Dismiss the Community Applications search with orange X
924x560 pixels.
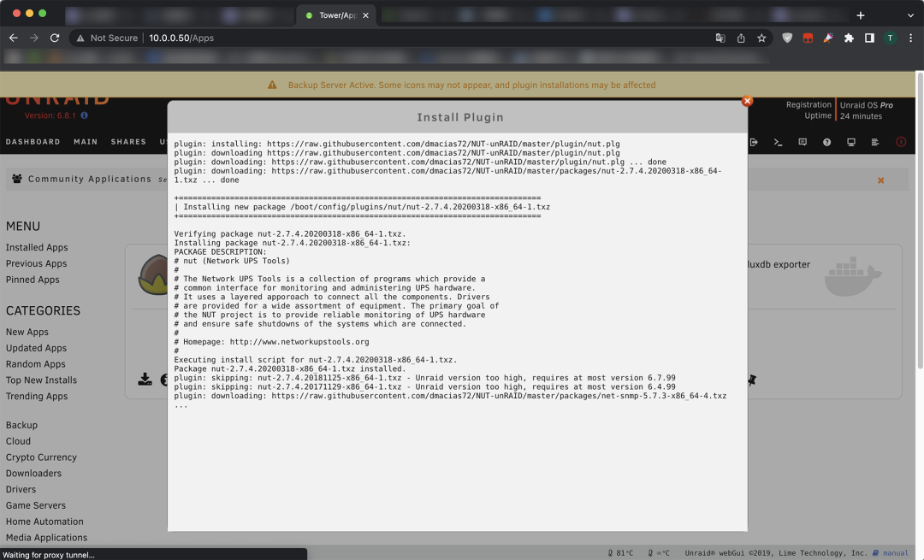pos(881,180)
